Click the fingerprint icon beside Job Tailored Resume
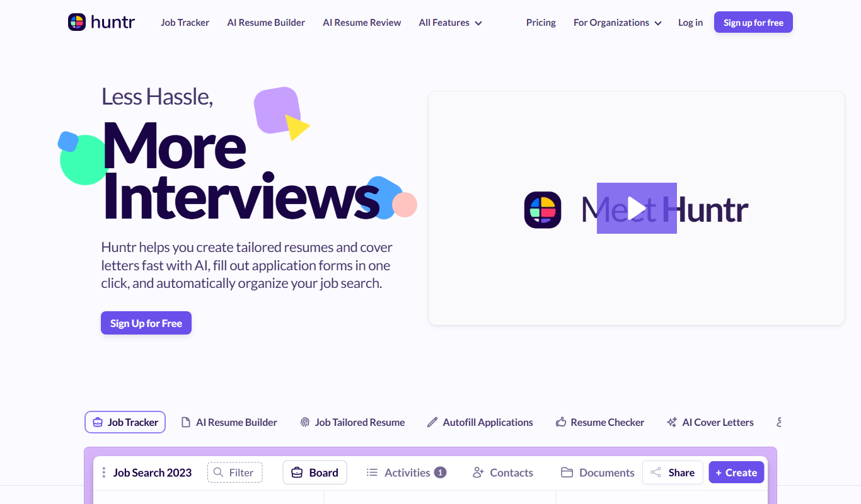861x504 pixels. tap(305, 422)
